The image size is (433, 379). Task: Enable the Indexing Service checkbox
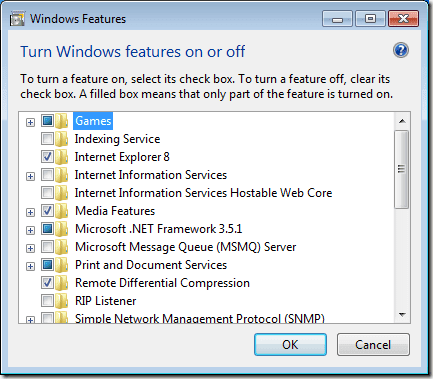[47, 139]
